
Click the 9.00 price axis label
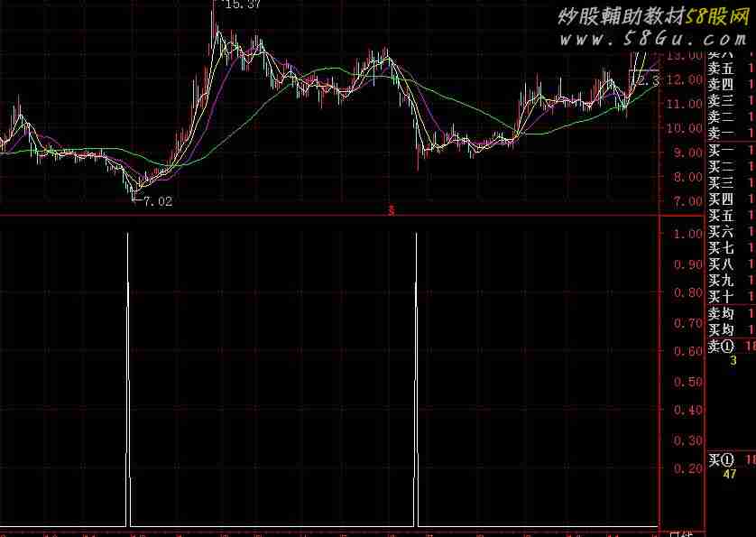688,153
